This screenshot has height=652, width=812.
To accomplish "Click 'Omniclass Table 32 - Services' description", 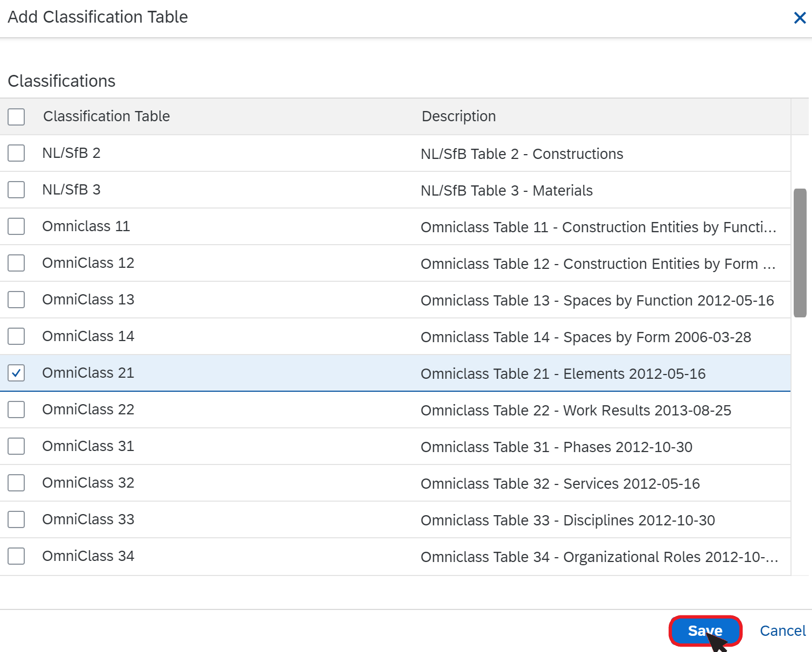I will [561, 484].
